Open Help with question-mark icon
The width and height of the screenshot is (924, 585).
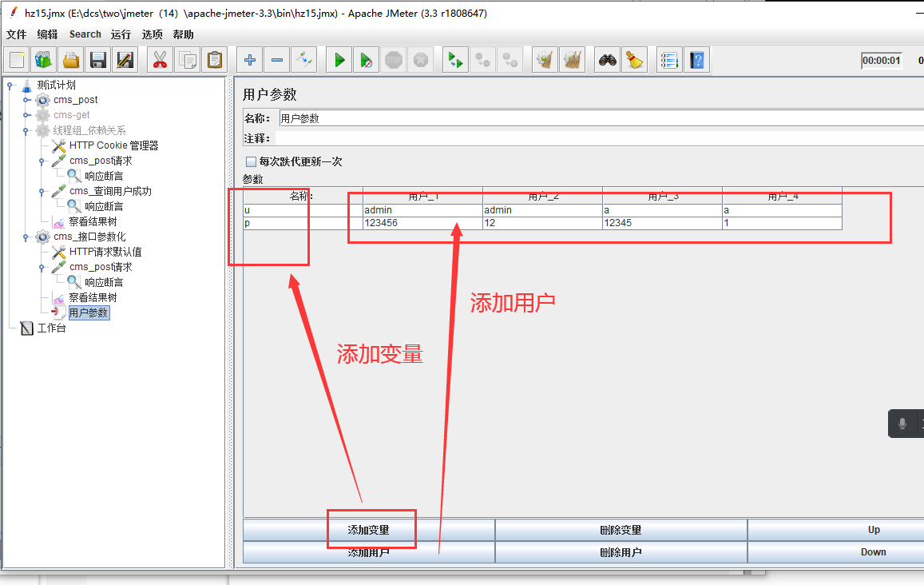pyautogui.click(x=696, y=60)
